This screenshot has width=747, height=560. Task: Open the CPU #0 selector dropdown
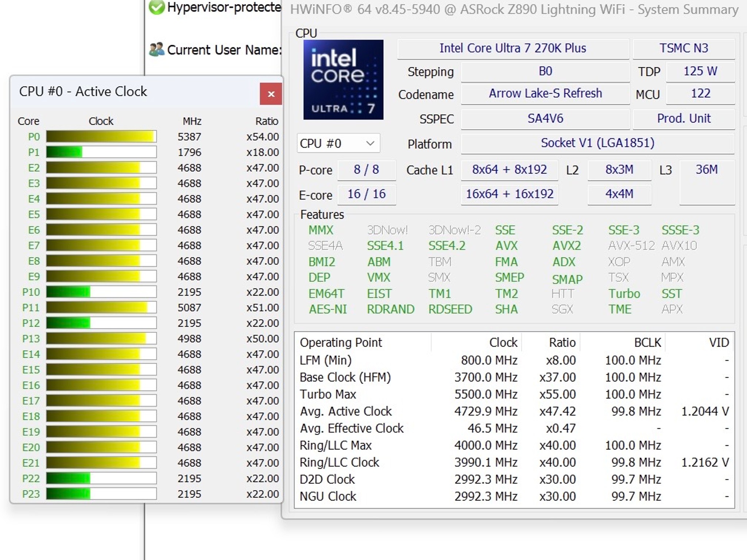click(338, 143)
